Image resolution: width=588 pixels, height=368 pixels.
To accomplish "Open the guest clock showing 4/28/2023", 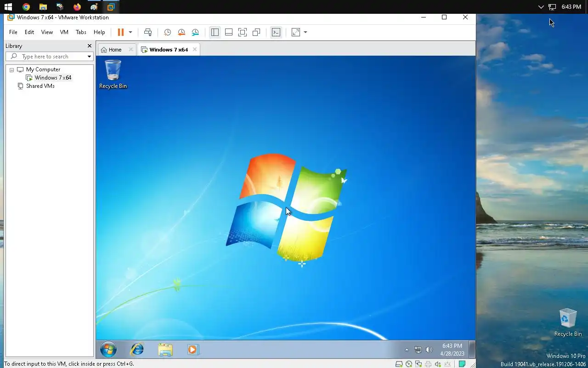I will [x=452, y=350].
